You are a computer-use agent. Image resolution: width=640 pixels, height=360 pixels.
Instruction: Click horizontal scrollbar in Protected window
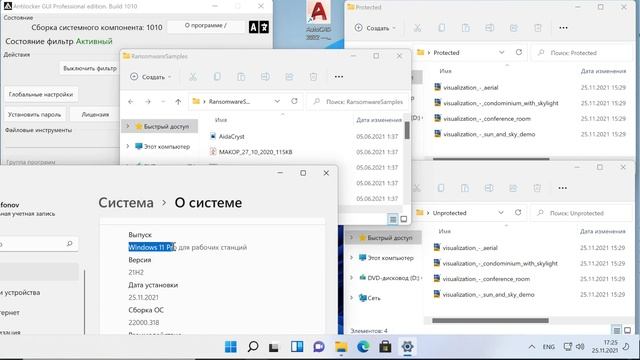tap(491, 159)
